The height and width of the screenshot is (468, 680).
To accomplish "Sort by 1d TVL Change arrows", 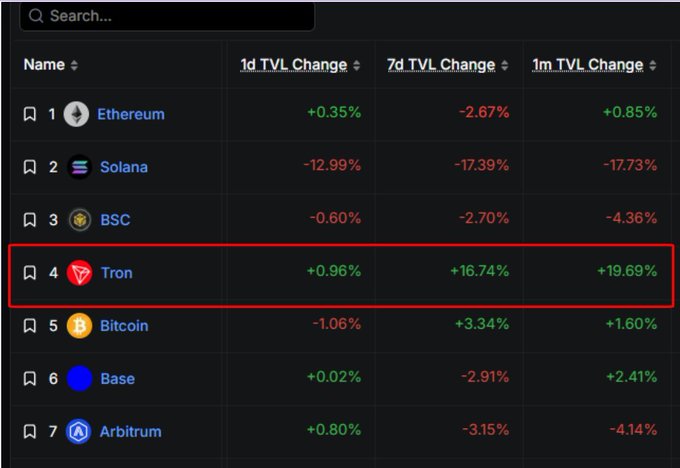I will tap(357, 65).
